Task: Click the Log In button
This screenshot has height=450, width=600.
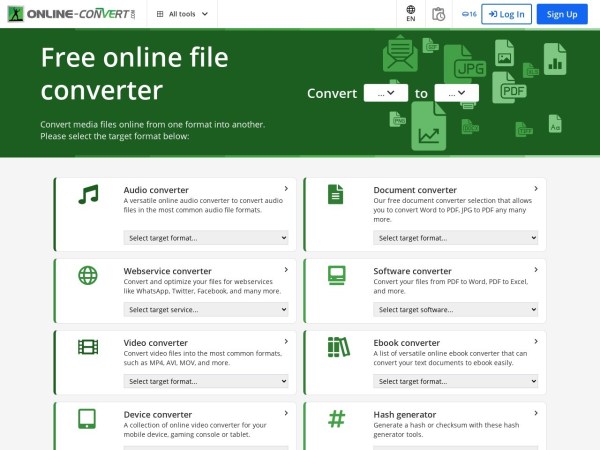Action: point(506,14)
